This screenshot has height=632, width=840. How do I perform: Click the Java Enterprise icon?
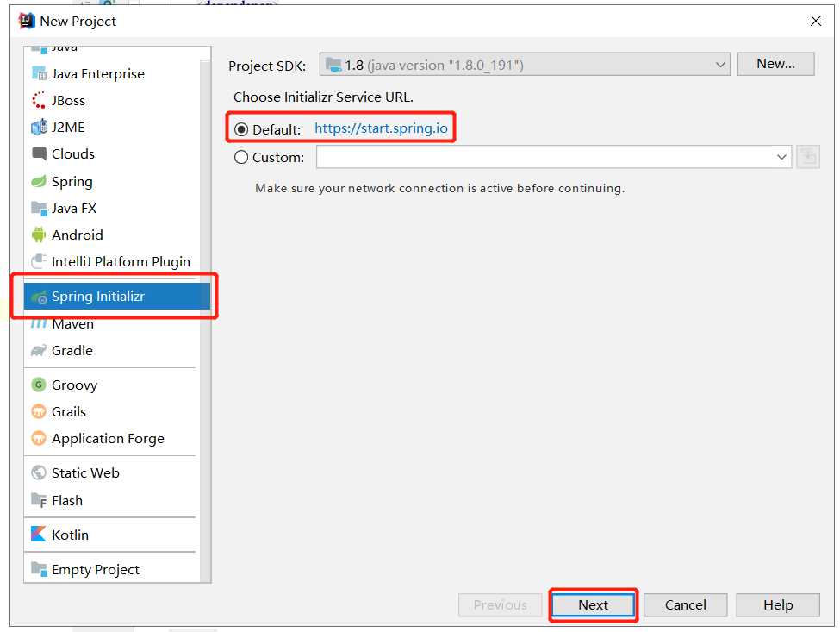39,73
